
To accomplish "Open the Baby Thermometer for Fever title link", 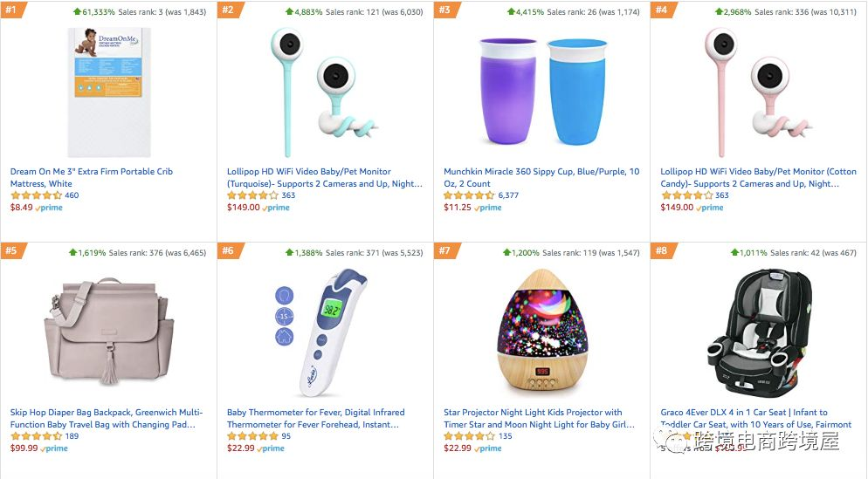I will coord(315,418).
